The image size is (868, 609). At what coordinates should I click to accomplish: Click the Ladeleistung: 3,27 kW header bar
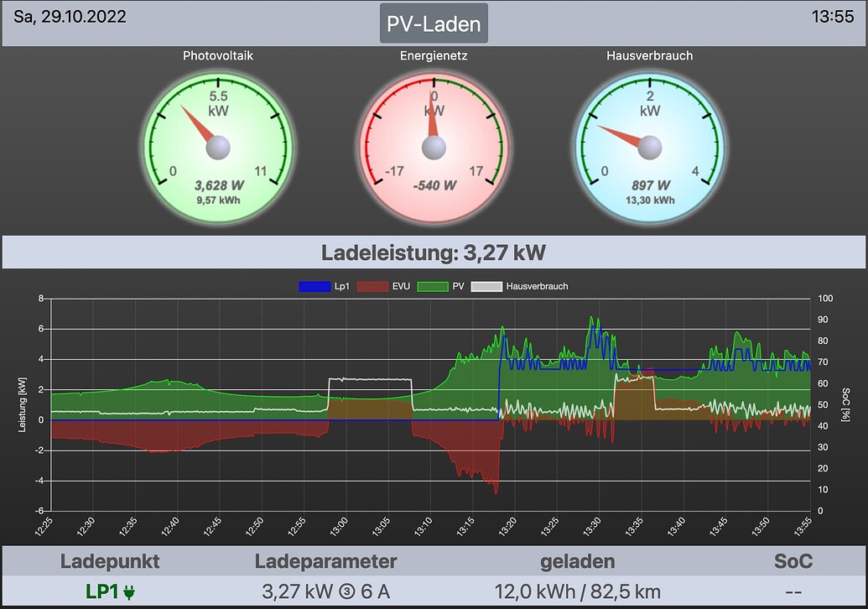click(x=434, y=252)
